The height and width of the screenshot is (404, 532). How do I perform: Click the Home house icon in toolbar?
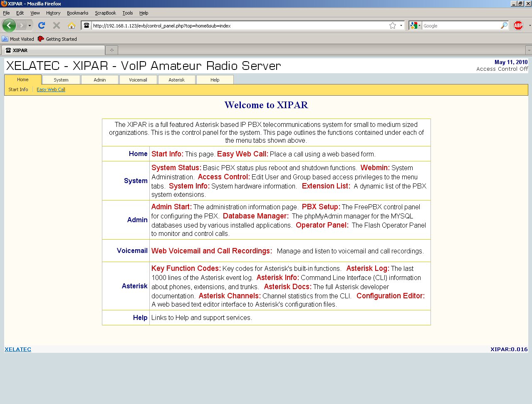click(72, 25)
